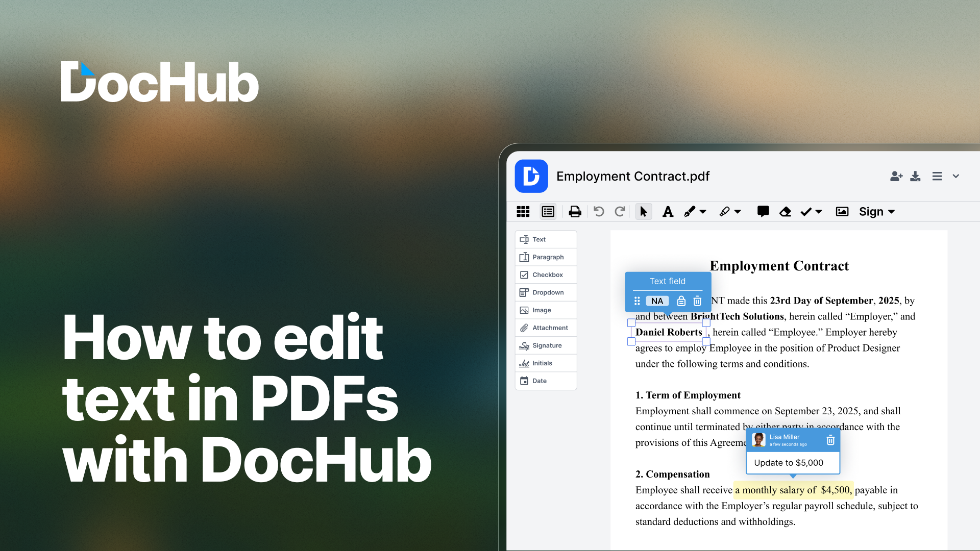Add a Checkbox field from the sidebar
The height and width of the screenshot is (551, 980).
[546, 274]
